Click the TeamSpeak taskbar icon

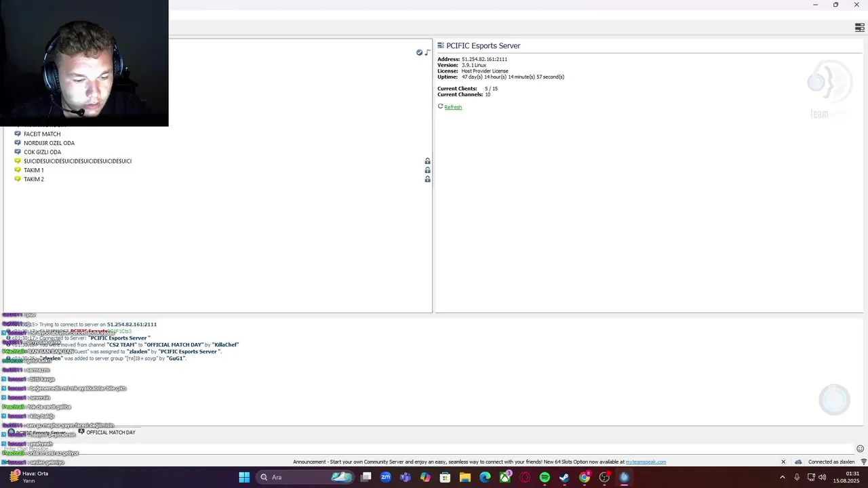click(x=624, y=477)
